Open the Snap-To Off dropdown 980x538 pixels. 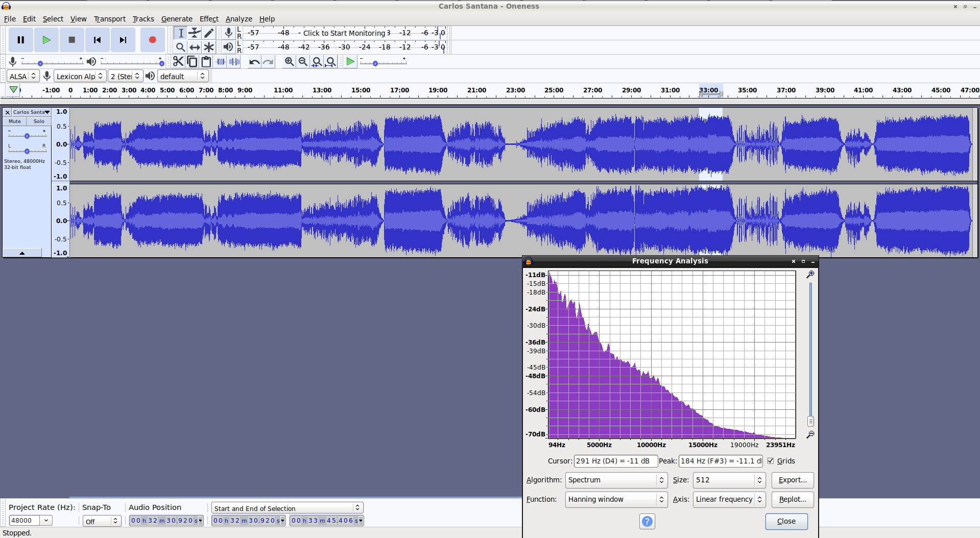pyautogui.click(x=102, y=521)
